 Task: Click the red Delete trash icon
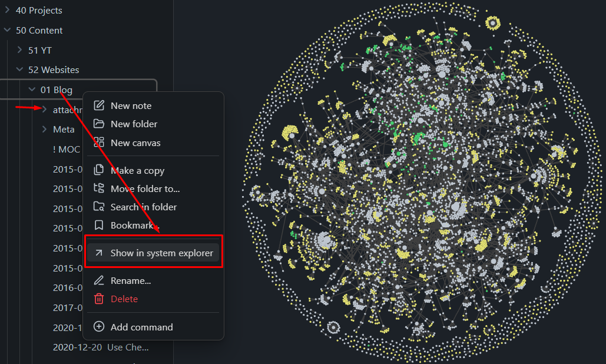(99, 299)
